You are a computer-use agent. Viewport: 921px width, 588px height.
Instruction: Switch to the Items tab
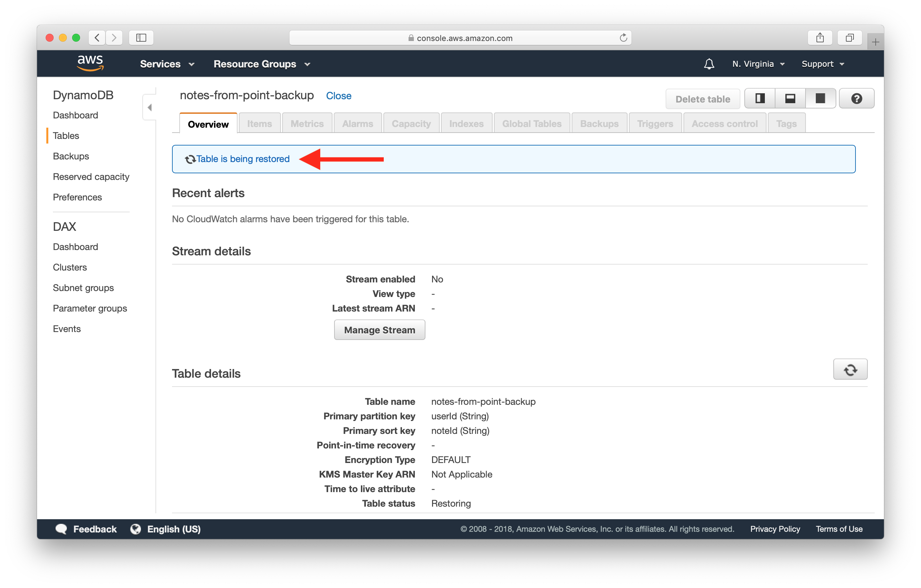tap(259, 123)
